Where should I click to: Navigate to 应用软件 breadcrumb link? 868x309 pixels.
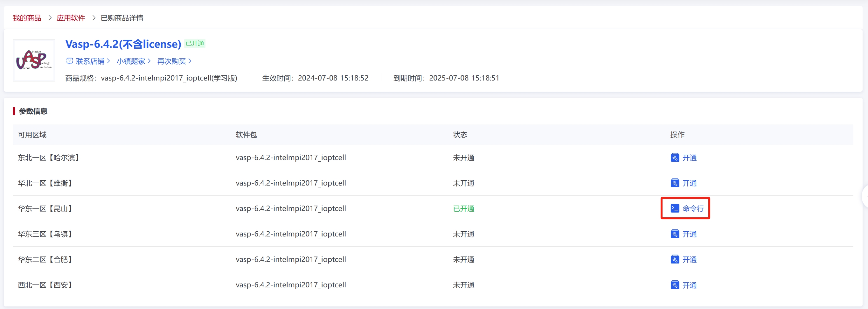click(71, 18)
